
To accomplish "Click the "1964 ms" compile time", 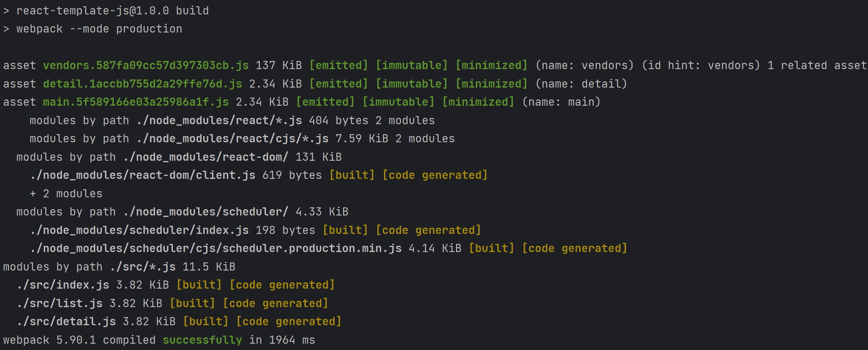I will (x=292, y=340).
